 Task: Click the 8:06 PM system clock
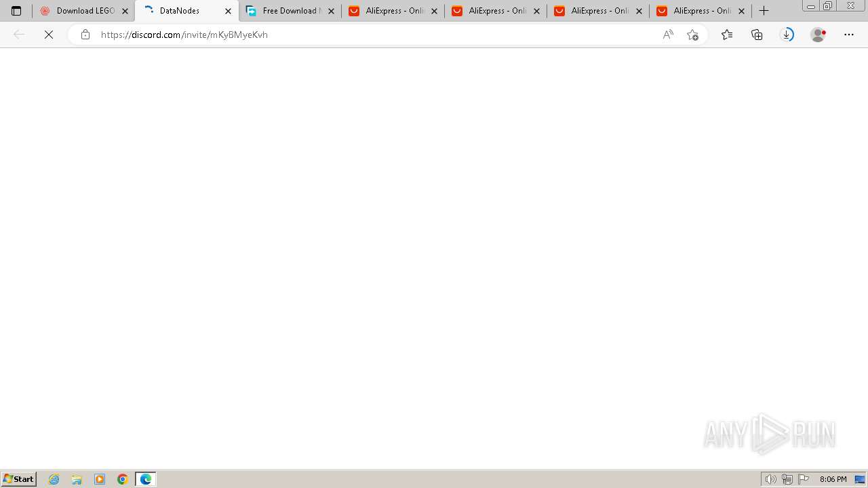833,479
